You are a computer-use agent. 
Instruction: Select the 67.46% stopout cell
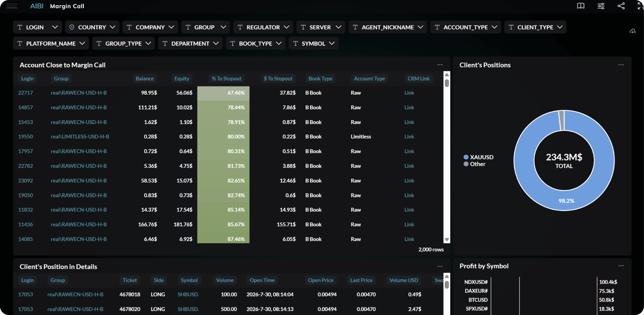[223, 93]
